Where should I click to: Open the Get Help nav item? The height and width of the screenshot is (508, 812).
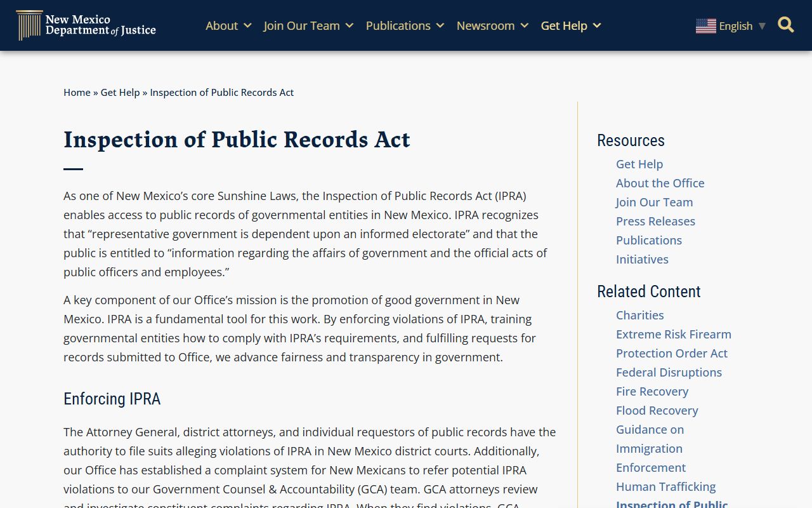[x=564, y=25]
